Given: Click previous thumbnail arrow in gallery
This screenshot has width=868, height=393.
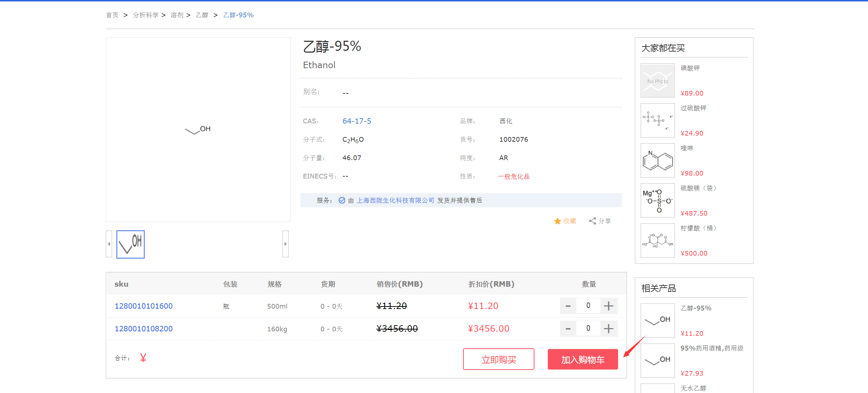Looking at the screenshot, I should pos(109,244).
